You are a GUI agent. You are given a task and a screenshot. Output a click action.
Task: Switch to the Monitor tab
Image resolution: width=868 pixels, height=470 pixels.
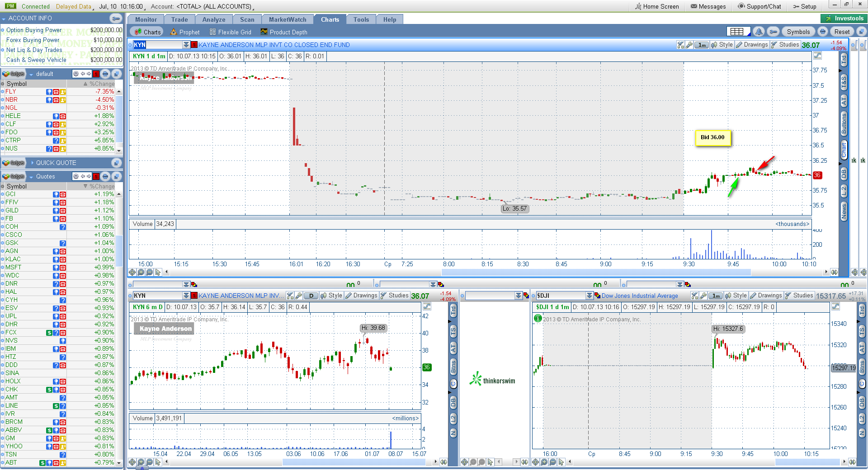click(146, 19)
